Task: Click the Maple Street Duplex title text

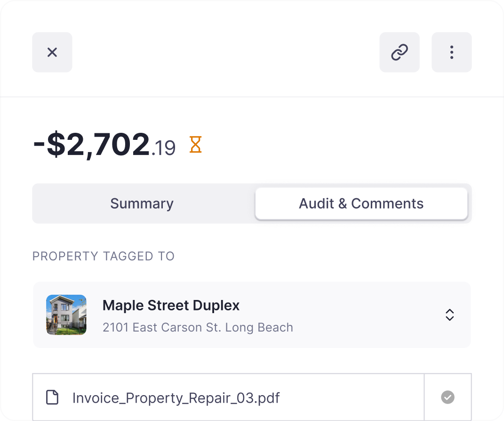Action: (171, 305)
